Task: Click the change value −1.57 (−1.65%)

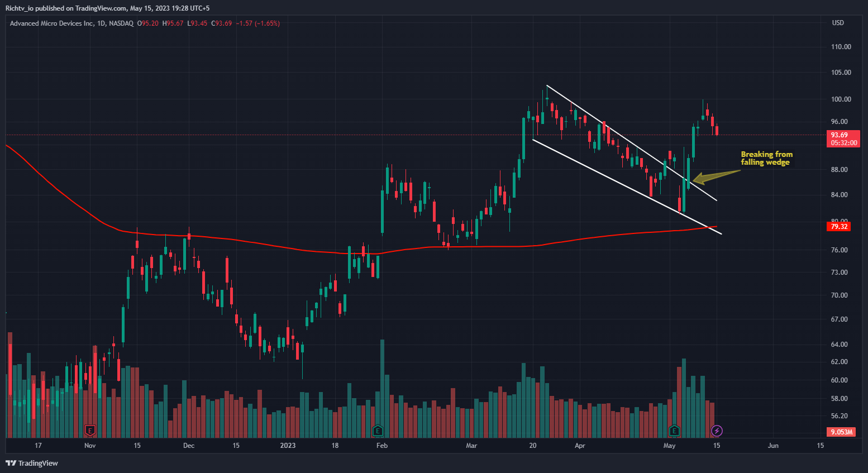Action: (257, 23)
